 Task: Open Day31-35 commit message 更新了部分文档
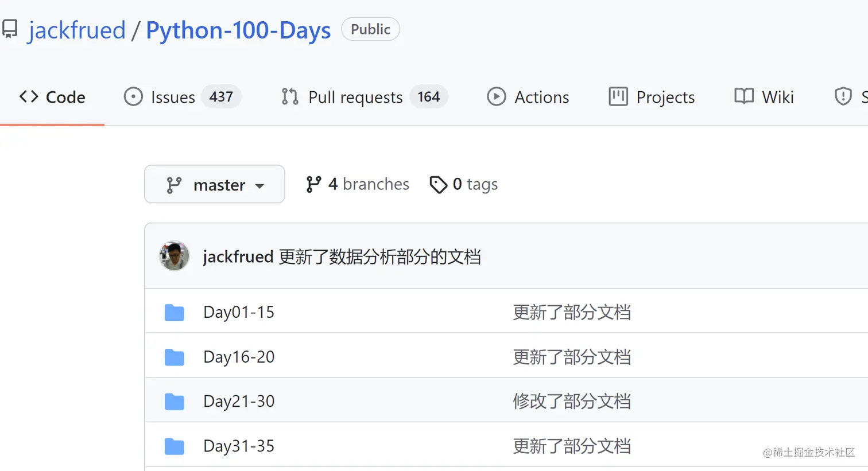[x=572, y=446]
